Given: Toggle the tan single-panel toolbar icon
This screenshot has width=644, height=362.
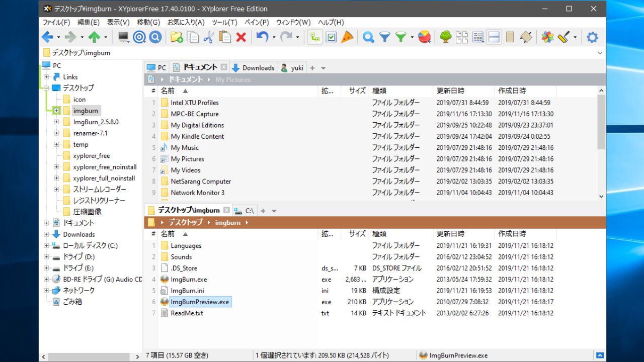Looking at the screenshot, I should point(510,37).
